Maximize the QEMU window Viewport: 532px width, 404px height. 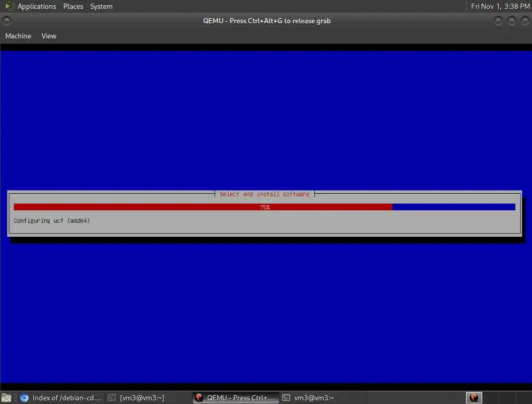[x=512, y=21]
